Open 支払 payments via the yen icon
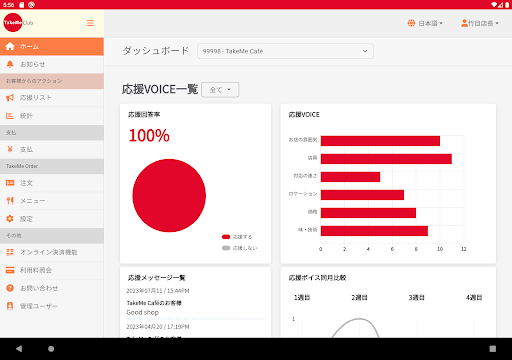The image size is (512, 360). [10, 149]
